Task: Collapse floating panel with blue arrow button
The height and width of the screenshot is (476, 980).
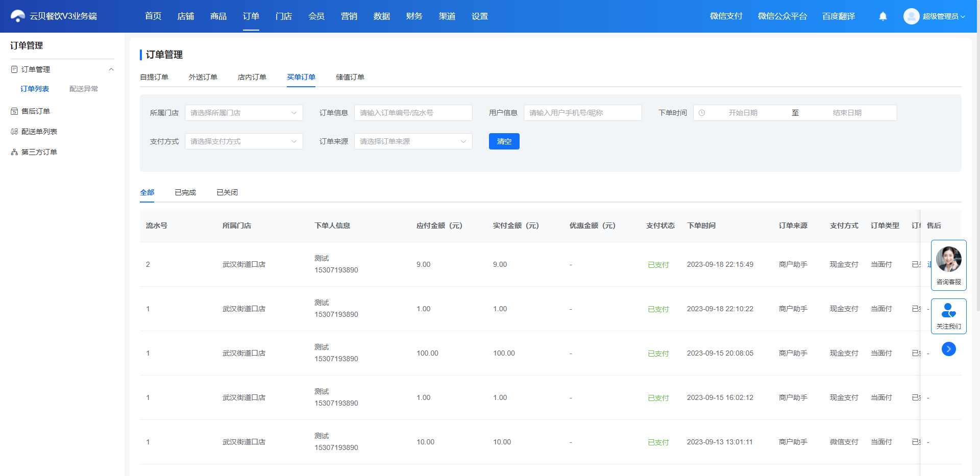Action: point(949,349)
